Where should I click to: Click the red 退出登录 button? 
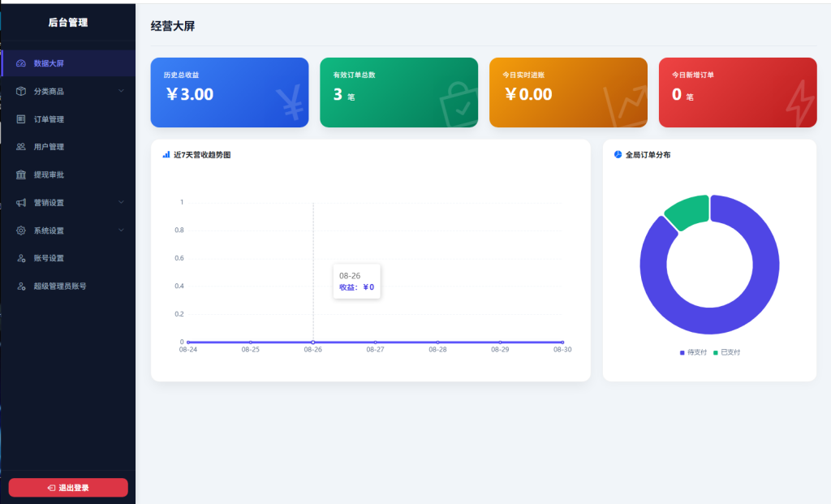(x=68, y=488)
